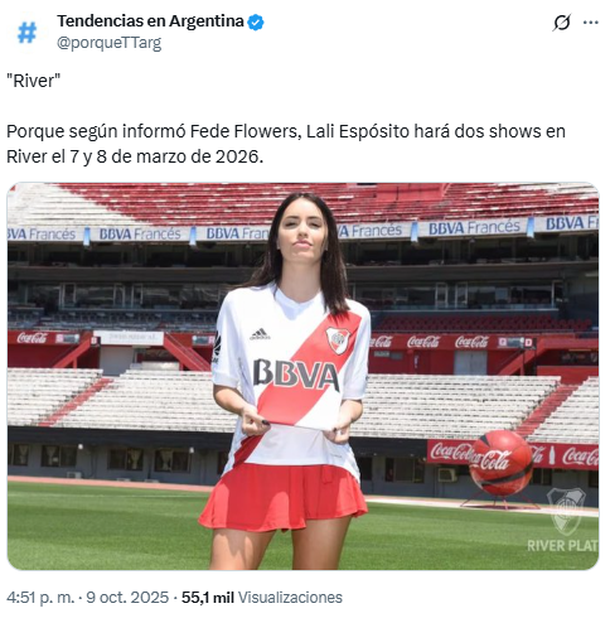This screenshot has height=618, width=610.
Task: Click the Fede Flowers name in tweet
Action: (x=244, y=131)
